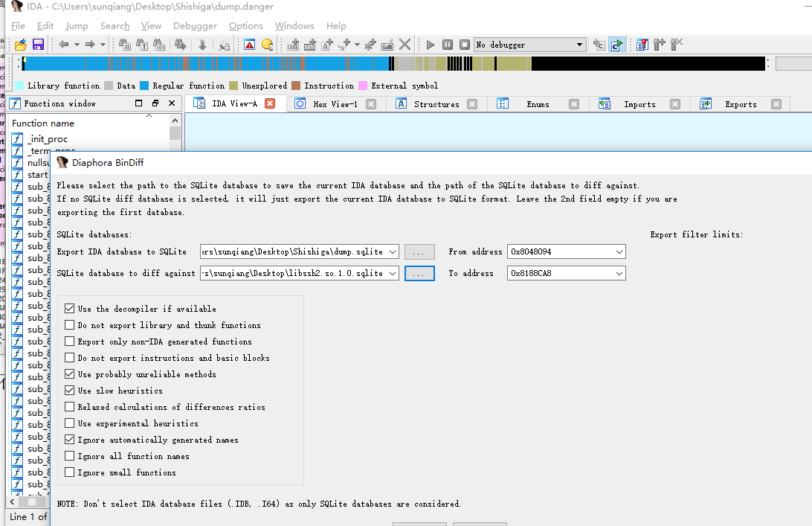Click into the From address input field

click(561, 252)
